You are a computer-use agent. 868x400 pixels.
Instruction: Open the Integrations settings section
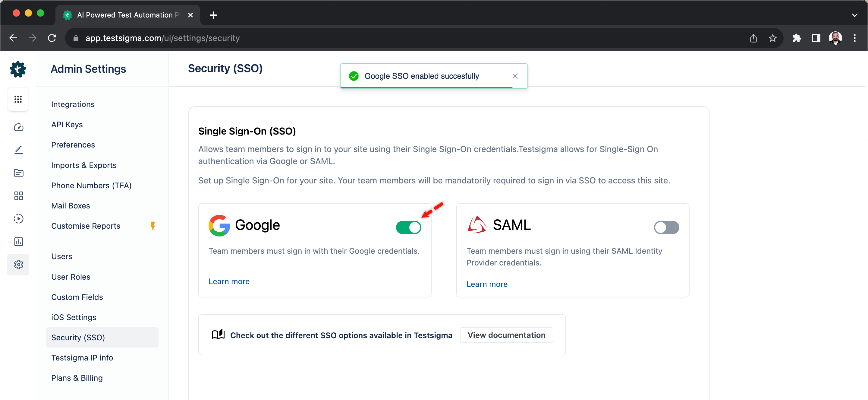pyautogui.click(x=73, y=104)
